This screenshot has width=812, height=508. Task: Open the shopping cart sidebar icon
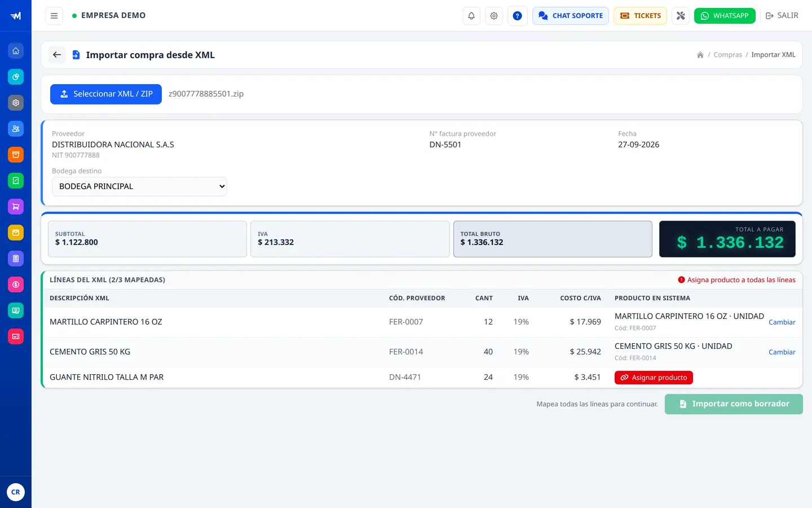pyautogui.click(x=16, y=207)
